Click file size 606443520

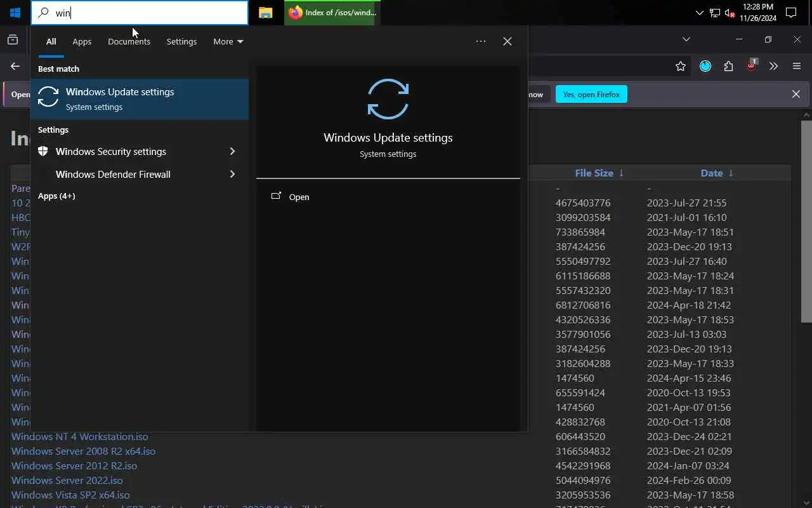coord(580,436)
